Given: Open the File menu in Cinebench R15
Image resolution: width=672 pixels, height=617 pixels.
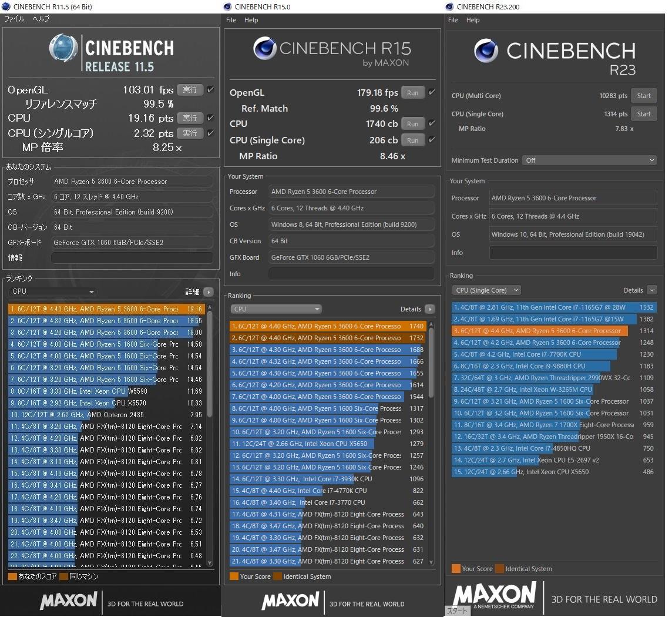Looking at the screenshot, I should tap(231, 20).
